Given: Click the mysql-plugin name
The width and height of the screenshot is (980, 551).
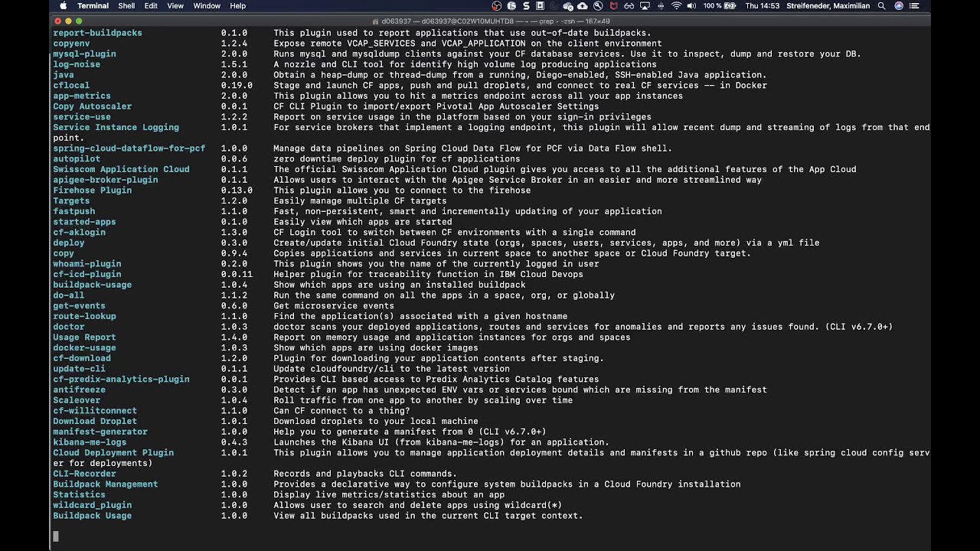Looking at the screenshot, I should [84, 54].
